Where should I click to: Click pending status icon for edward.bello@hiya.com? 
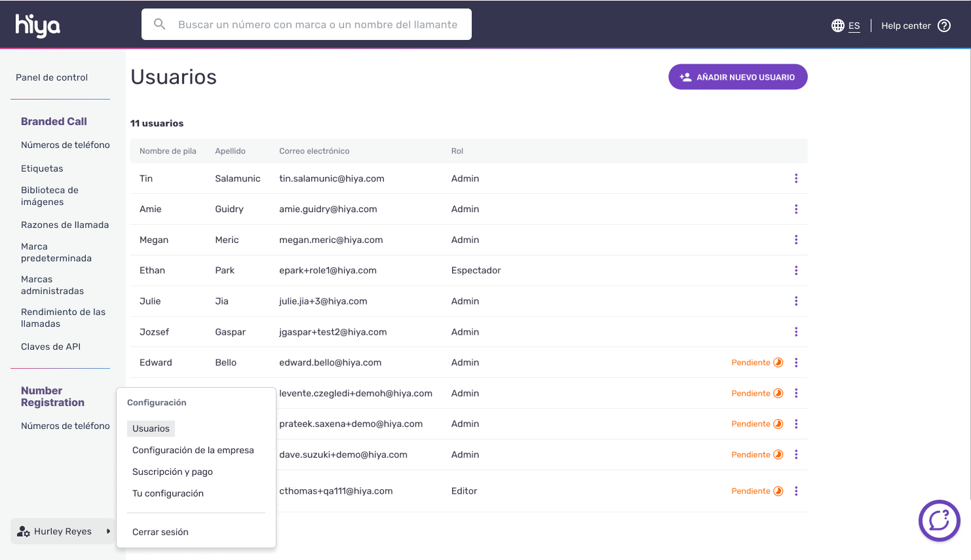[x=778, y=362]
